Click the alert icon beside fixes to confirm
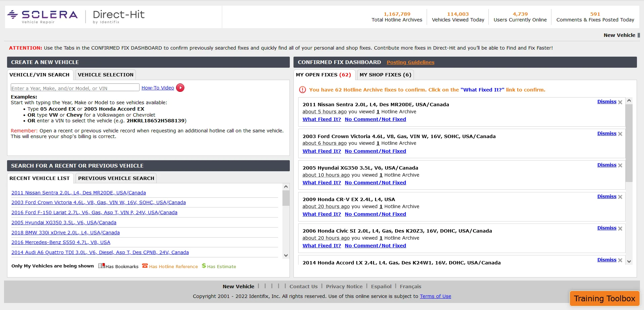This screenshot has width=644, height=310. [x=303, y=90]
